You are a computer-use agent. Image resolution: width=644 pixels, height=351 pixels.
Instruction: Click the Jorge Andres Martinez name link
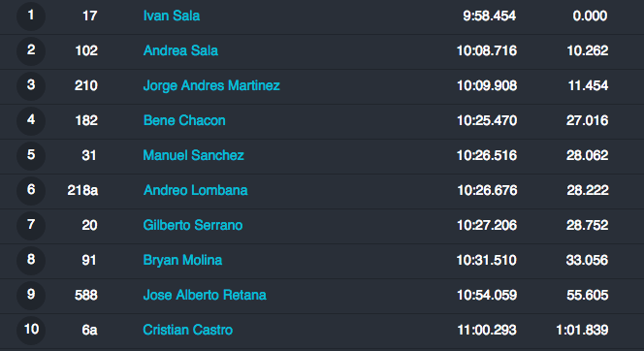pyautogui.click(x=211, y=85)
